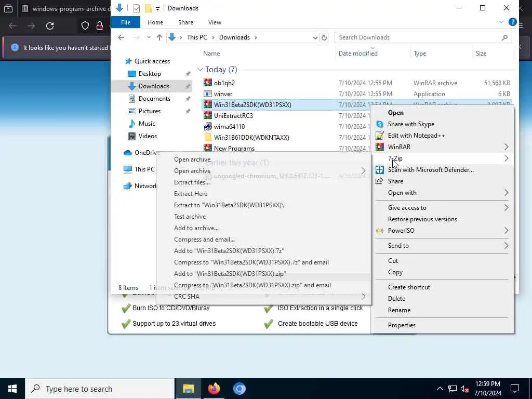Open File Explorer from the taskbar

pyautogui.click(x=188, y=389)
